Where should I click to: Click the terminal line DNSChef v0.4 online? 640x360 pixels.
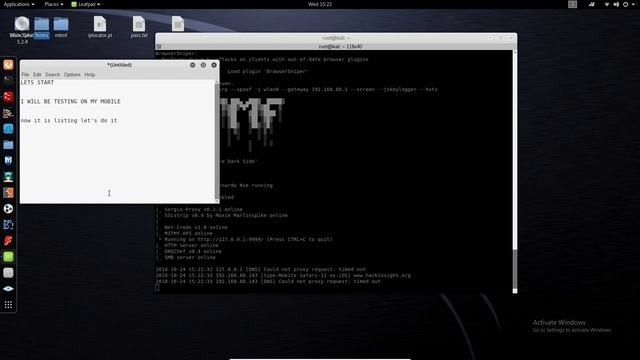coord(193,251)
